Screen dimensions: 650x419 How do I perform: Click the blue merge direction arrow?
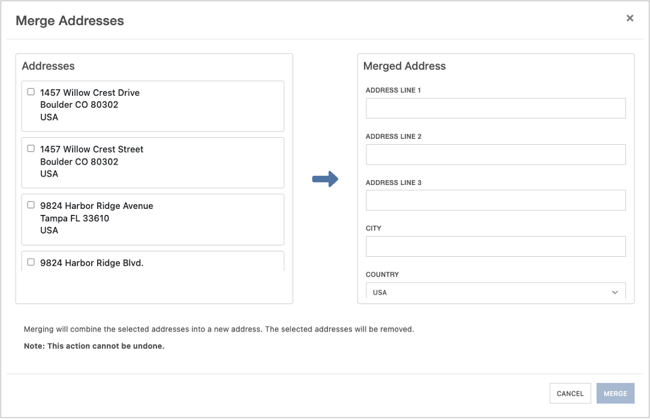pyautogui.click(x=325, y=179)
